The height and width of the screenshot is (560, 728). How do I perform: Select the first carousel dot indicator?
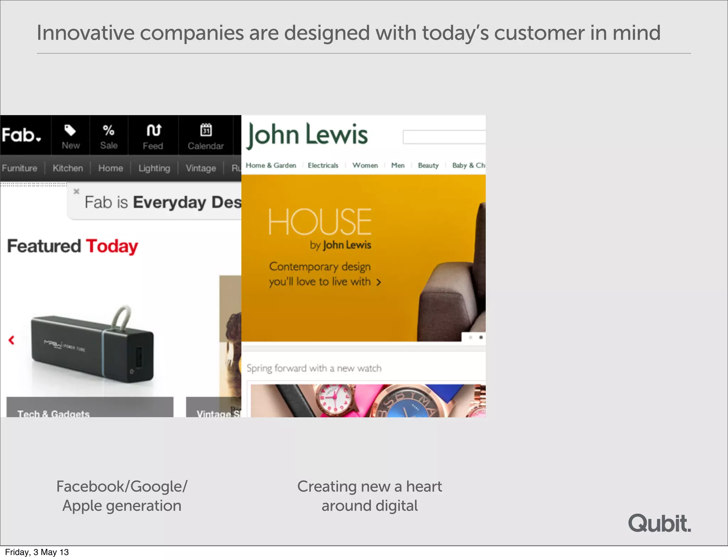click(470, 337)
